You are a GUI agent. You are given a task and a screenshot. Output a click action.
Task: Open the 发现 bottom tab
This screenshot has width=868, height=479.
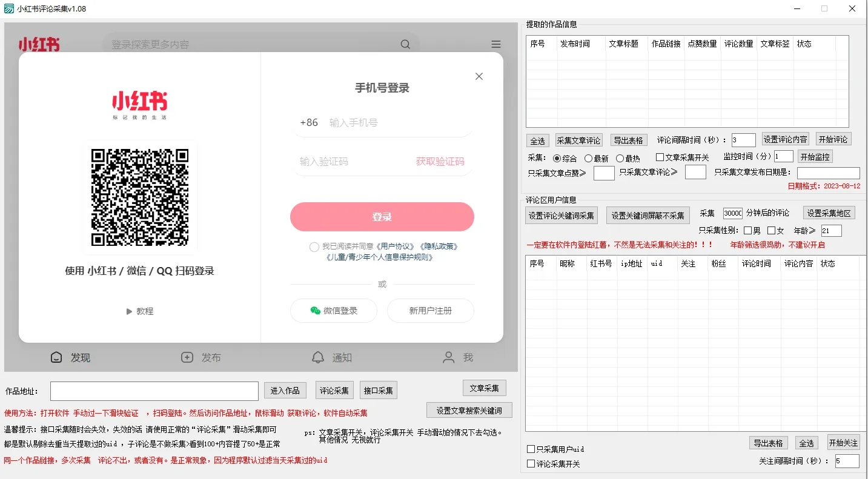click(x=70, y=357)
